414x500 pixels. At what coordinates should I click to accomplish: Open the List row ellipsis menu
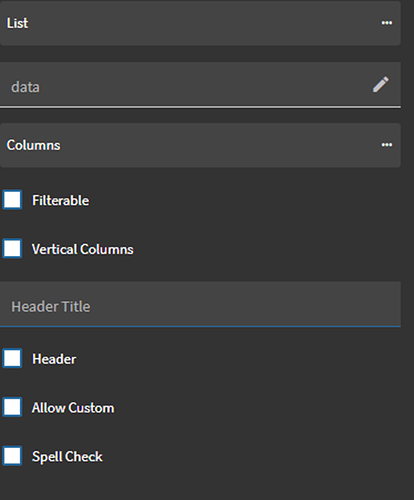point(387,23)
